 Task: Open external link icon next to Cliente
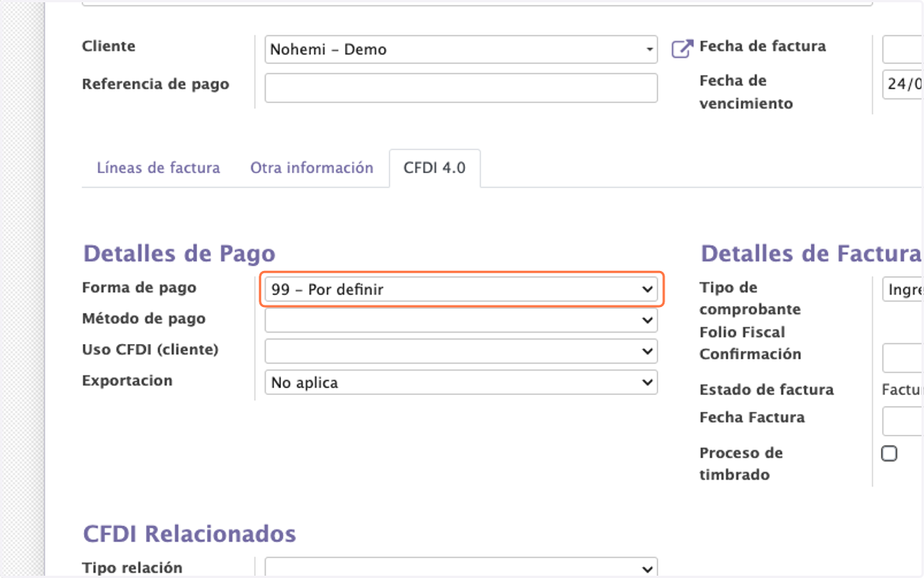click(x=682, y=49)
